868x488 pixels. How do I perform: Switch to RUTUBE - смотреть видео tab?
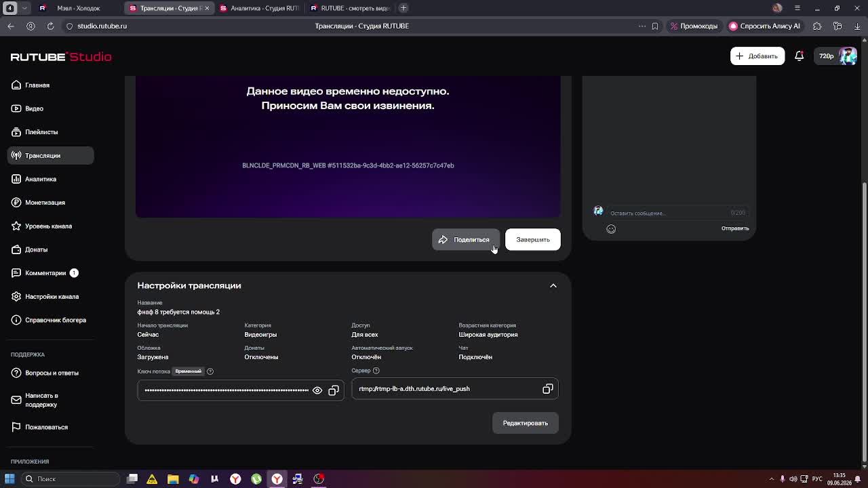[x=349, y=8]
